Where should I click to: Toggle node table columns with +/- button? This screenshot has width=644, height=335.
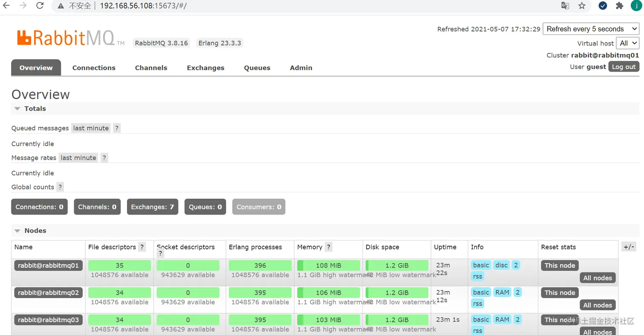coord(629,247)
